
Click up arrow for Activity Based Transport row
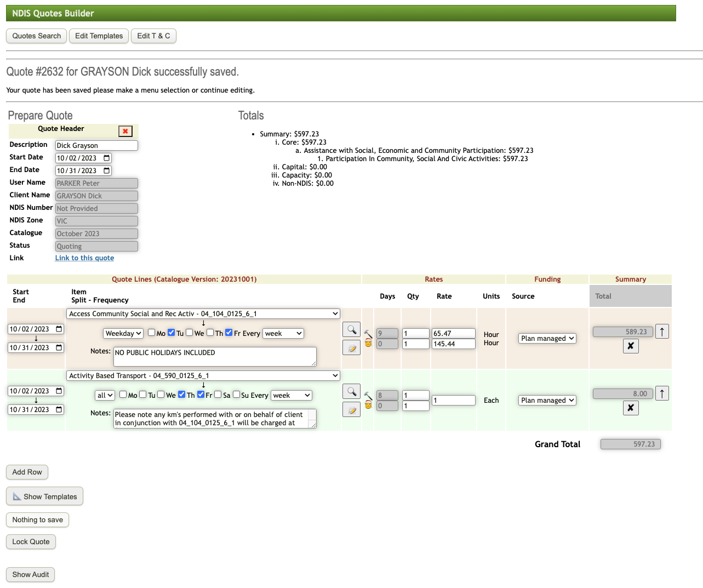coord(662,393)
